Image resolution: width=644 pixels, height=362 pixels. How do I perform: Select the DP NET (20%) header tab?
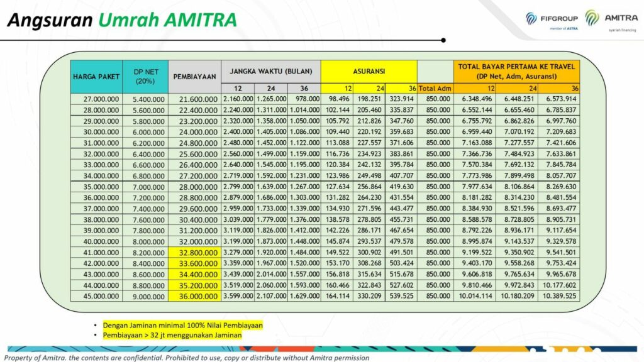(x=145, y=75)
